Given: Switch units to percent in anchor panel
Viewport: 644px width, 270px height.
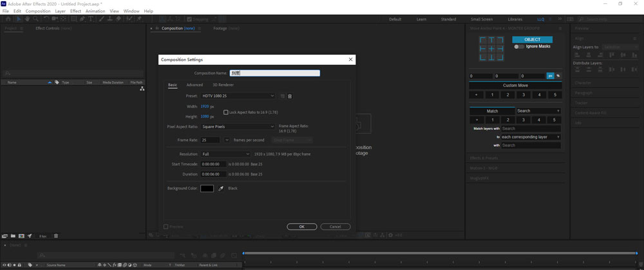Looking at the screenshot, I should (x=558, y=76).
